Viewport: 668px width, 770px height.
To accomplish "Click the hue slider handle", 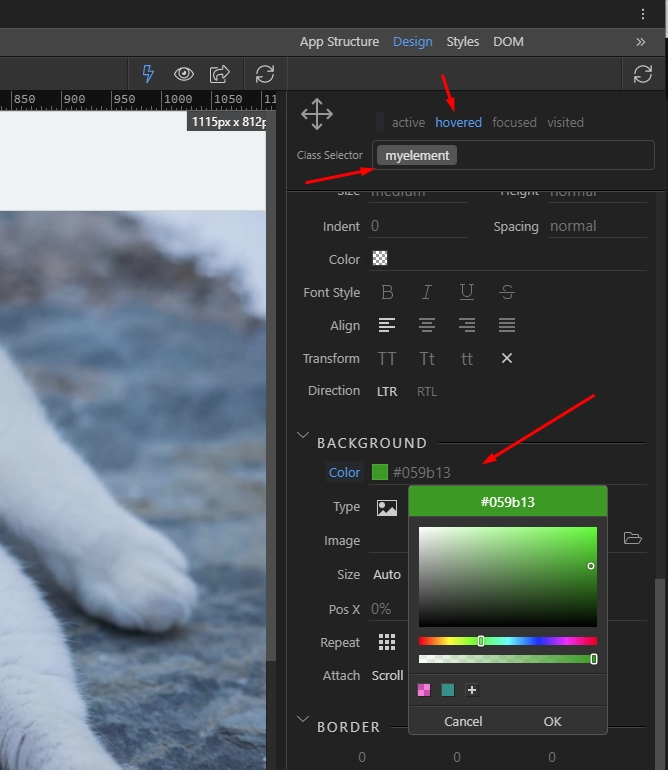I will 481,641.
